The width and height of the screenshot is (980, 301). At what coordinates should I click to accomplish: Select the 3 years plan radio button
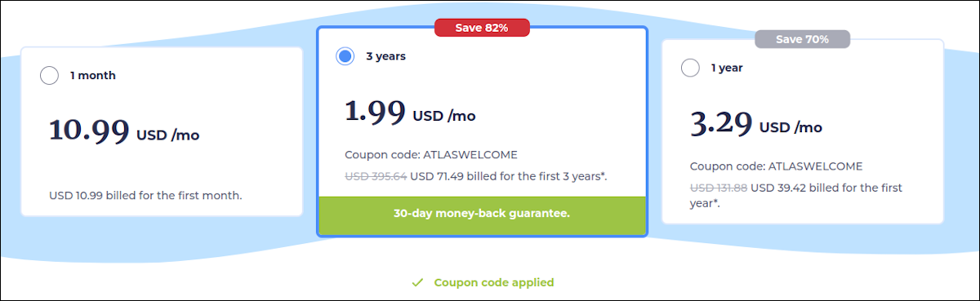point(345,56)
